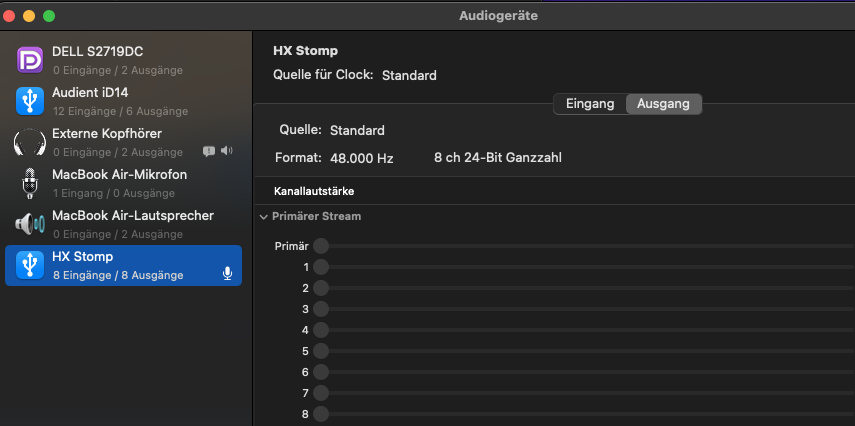Click the channel 4 volume slider knob
This screenshot has height=426, width=855.
click(x=321, y=330)
